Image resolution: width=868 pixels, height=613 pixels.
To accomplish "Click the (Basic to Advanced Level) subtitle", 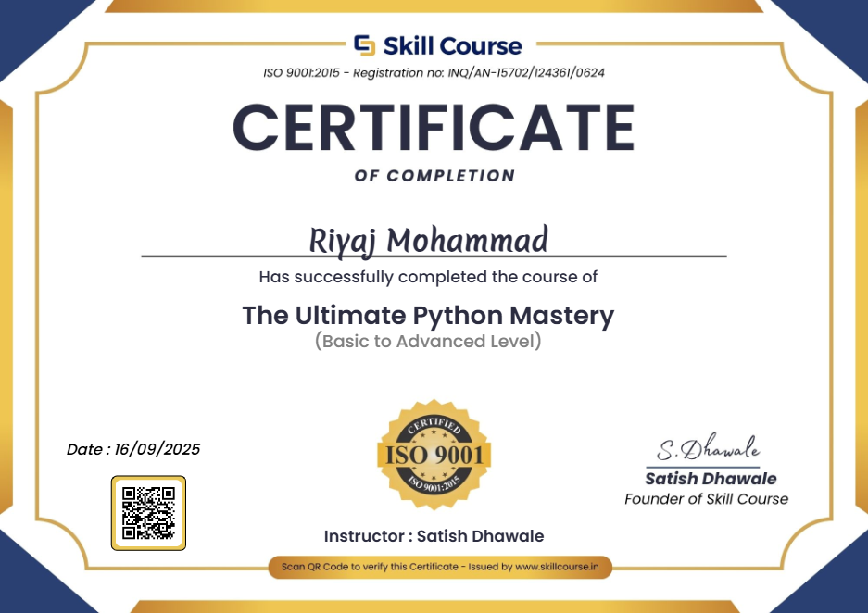I will pyautogui.click(x=428, y=341).
